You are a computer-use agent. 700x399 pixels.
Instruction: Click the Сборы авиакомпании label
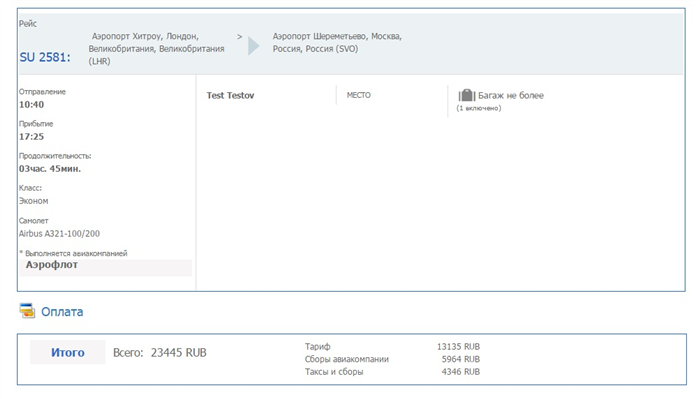point(347,359)
